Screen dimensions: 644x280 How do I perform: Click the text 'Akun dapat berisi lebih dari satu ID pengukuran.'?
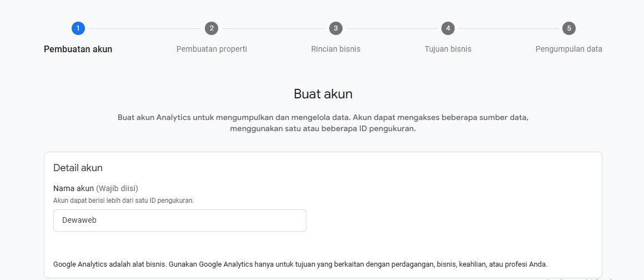click(x=124, y=201)
